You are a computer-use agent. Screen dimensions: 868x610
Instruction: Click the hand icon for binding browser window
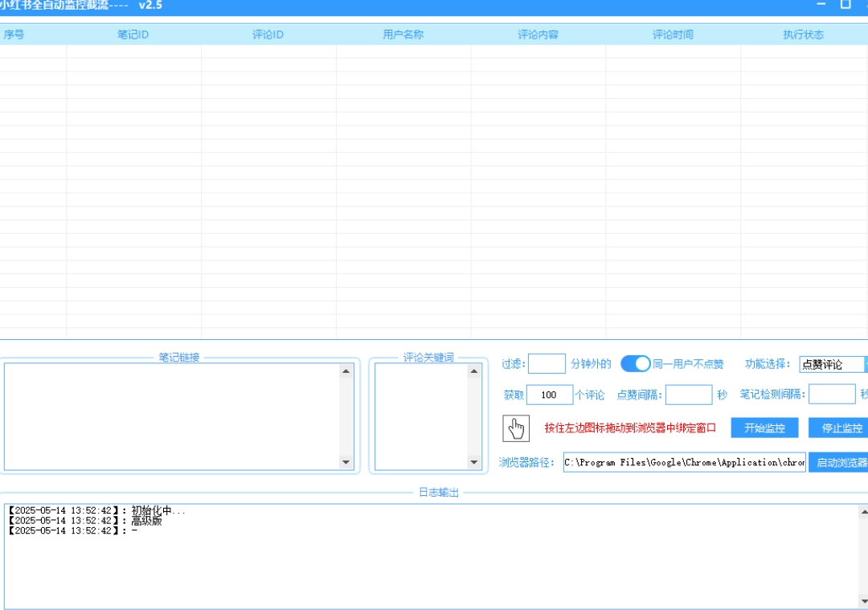coord(516,428)
